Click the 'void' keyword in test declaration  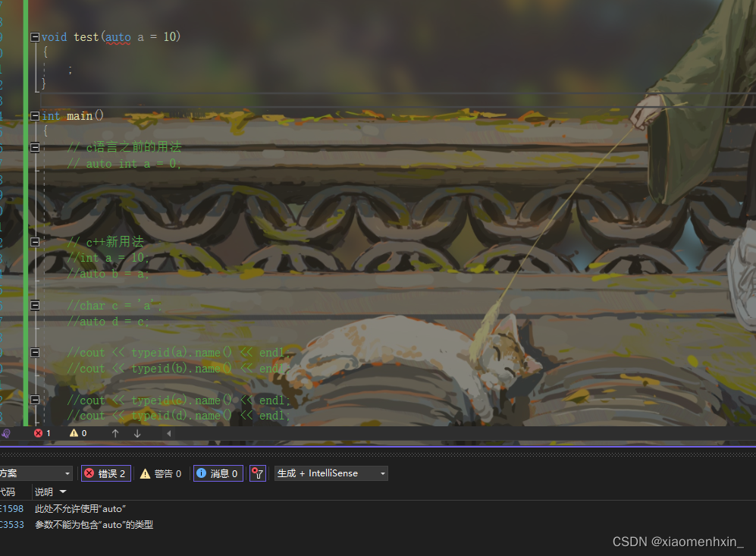[54, 37]
